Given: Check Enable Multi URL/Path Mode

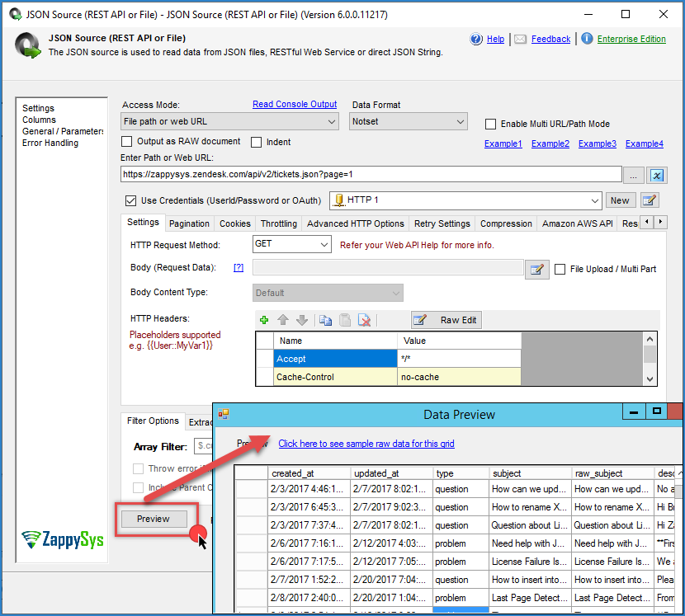Looking at the screenshot, I should tap(491, 124).
